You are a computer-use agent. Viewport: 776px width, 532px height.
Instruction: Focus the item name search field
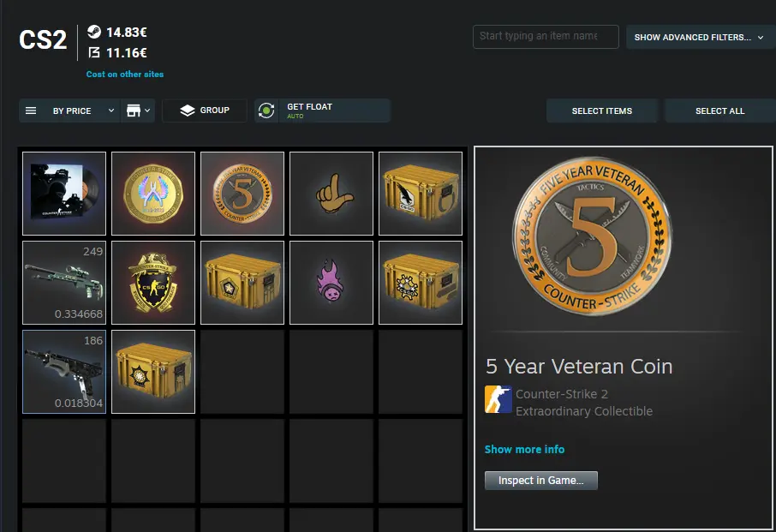pos(546,37)
